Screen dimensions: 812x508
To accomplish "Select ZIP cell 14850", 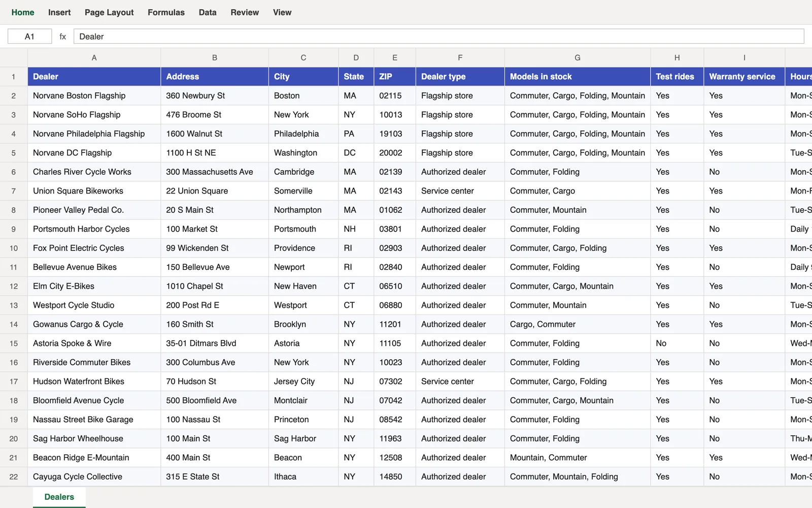I will (x=395, y=477).
